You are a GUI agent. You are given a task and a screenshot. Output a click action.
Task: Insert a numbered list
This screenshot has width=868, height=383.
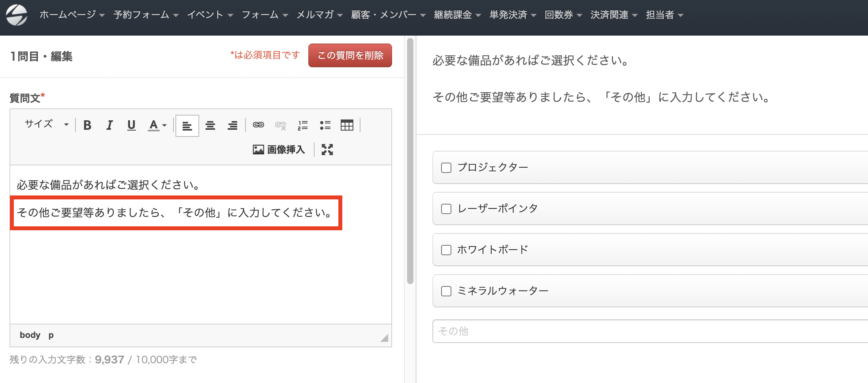click(x=303, y=125)
